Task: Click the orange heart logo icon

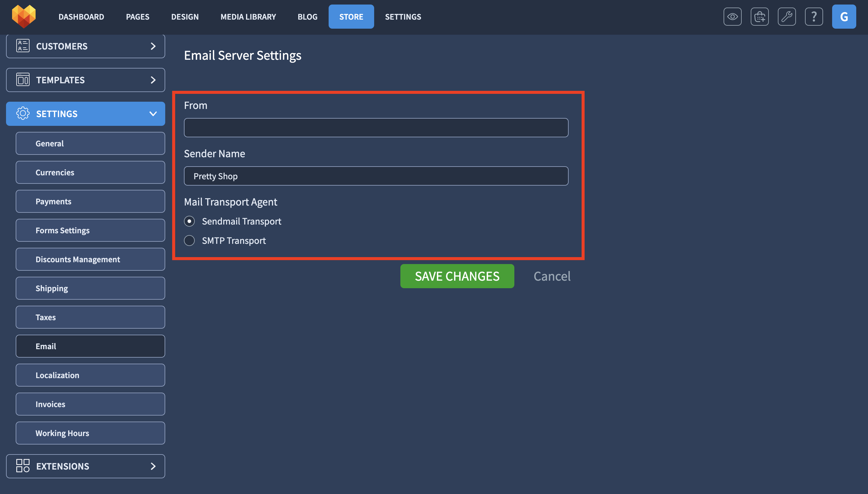Action: pos(24,16)
